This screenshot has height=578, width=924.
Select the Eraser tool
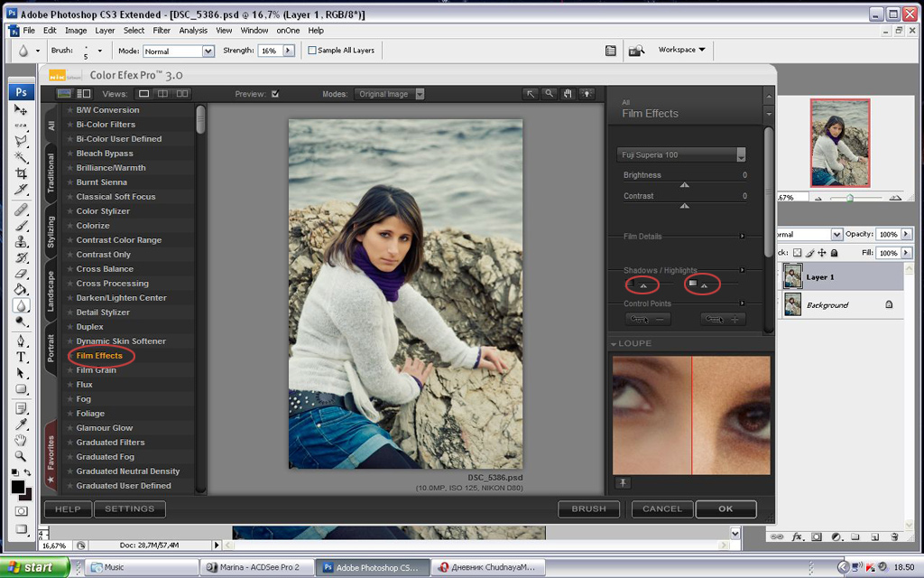click(x=21, y=273)
